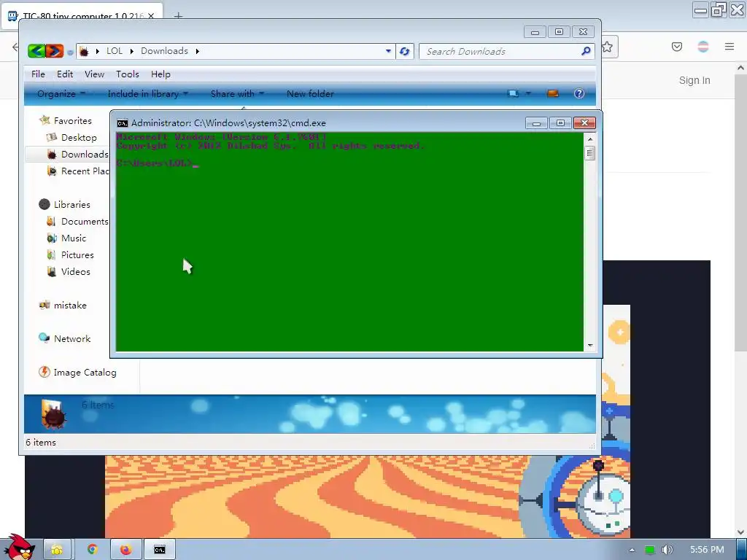Click the 5:56 PM clock

(707, 550)
